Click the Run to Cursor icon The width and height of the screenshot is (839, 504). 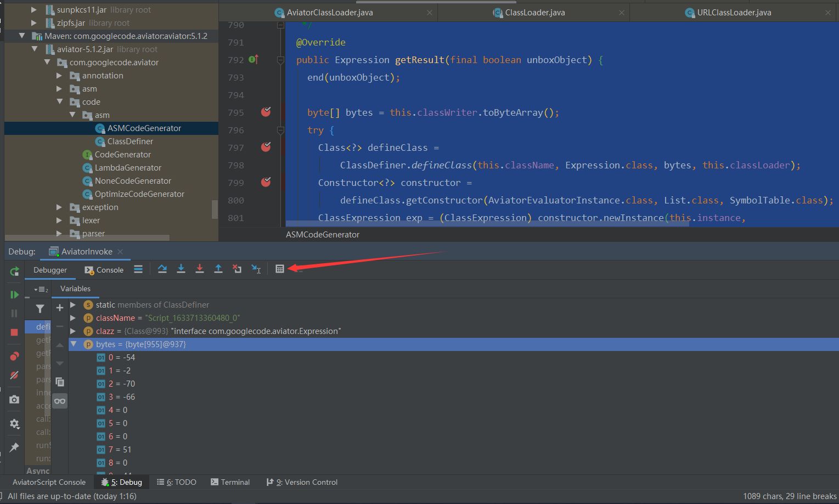tap(256, 269)
